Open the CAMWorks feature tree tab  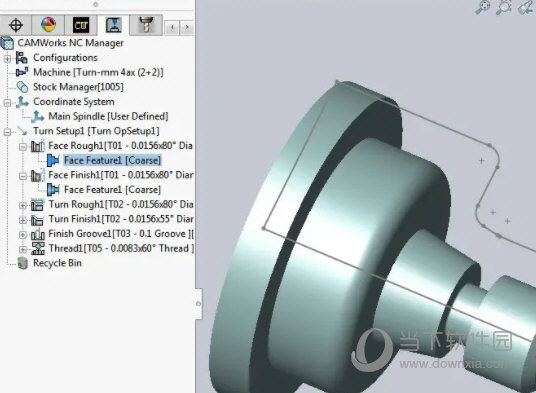81,25
